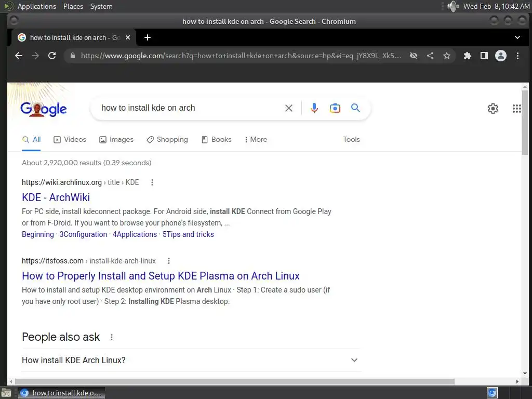The height and width of the screenshot is (399, 532).
Task: Search by image with camera icon
Action: [x=335, y=108]
